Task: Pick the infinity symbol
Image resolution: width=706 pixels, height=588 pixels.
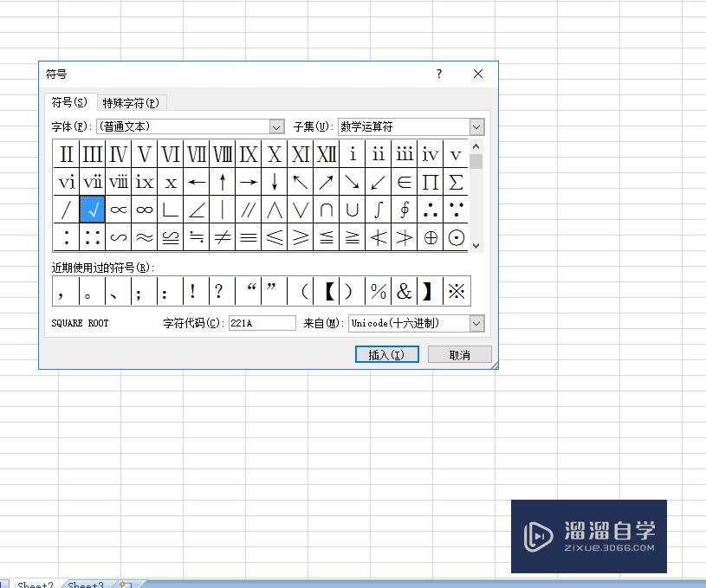Action: pyautogui.click(x=145, y=210)
